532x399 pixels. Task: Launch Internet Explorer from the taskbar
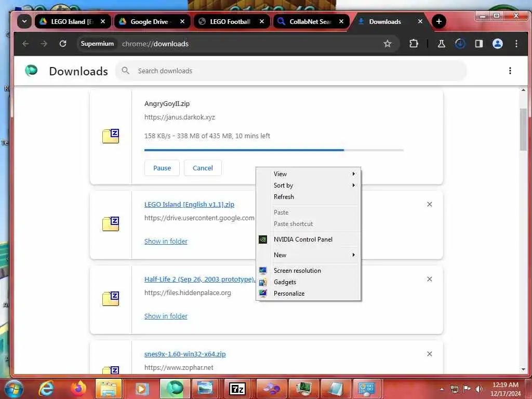pyautogui.click(x=46, y=389)
